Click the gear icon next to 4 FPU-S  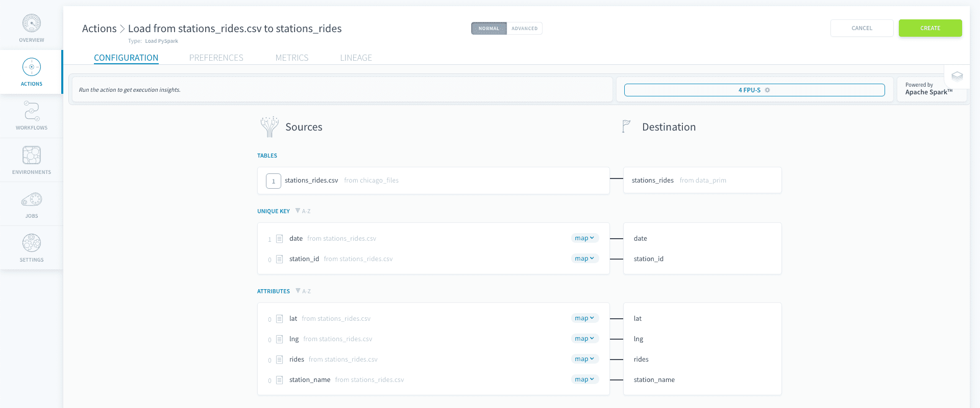click(767, 90)
